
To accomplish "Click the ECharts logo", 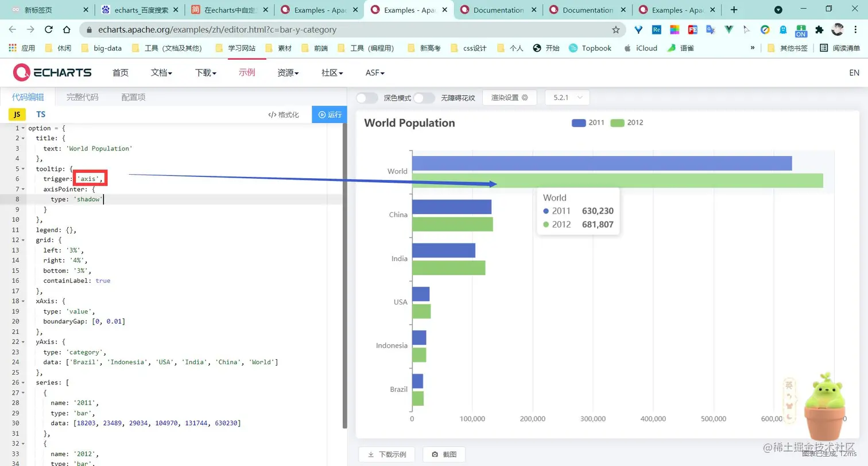I will pyautogui.click(x=52, y=72).
